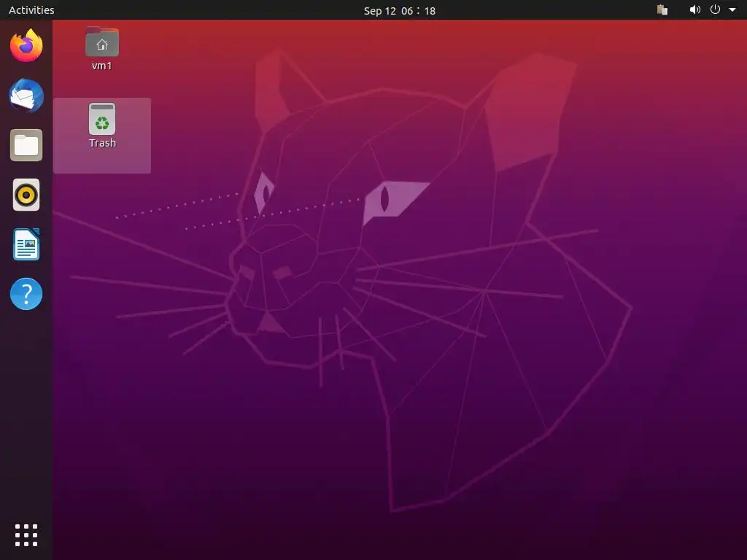Show Applications grid button
The width and height of the screenshot is (747, 560).
pos(26,535)
